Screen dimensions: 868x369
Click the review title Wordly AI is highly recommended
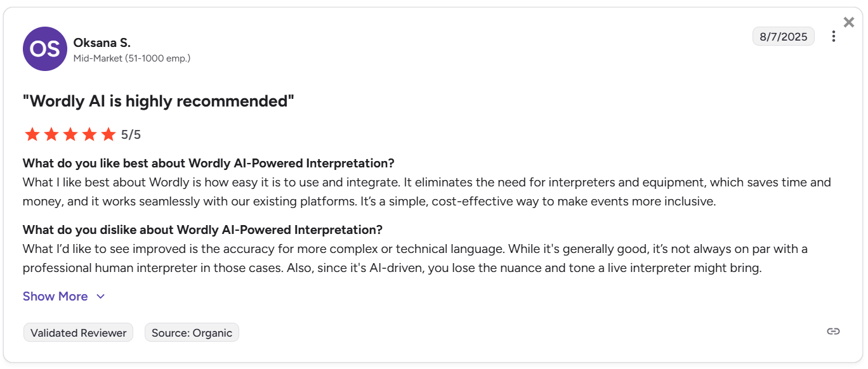pyautogui.click(x=159, y=100)
